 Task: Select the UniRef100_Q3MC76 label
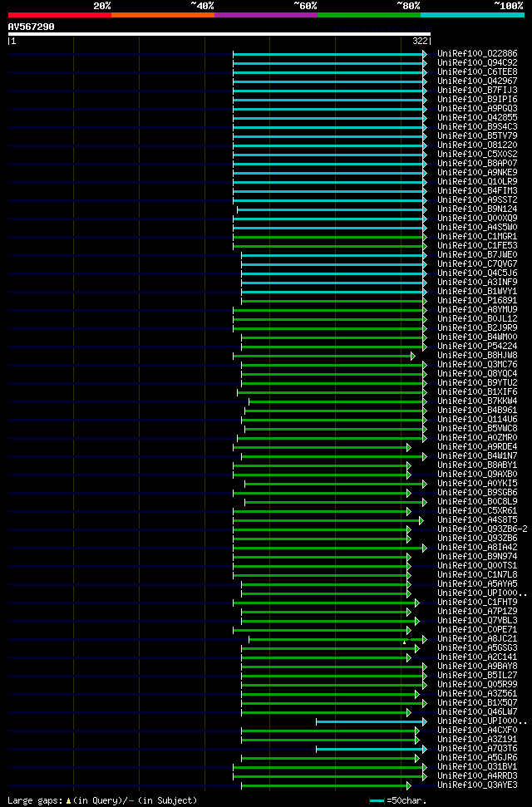[477, 364]
